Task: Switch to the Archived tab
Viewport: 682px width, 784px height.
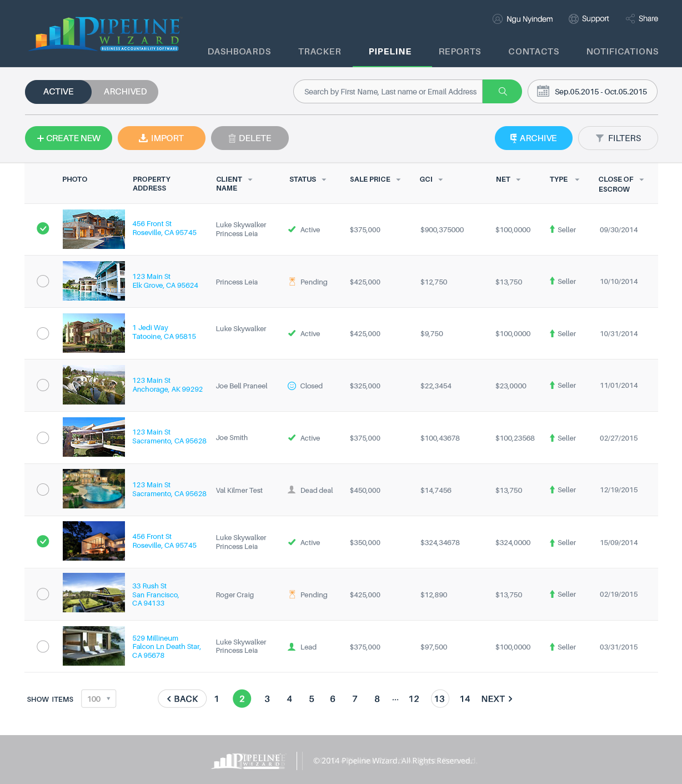Action: pos(125,92)
